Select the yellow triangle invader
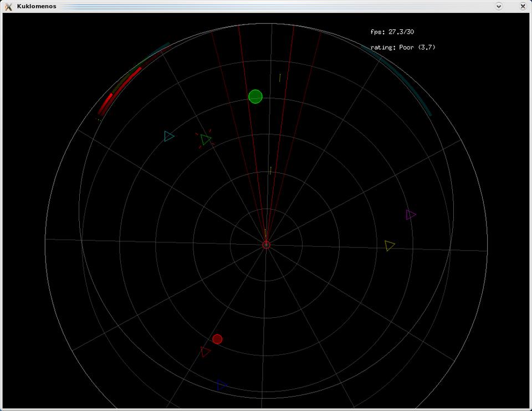Image resolution: width=532 pixels, height=411 pixels. [390, 245]
